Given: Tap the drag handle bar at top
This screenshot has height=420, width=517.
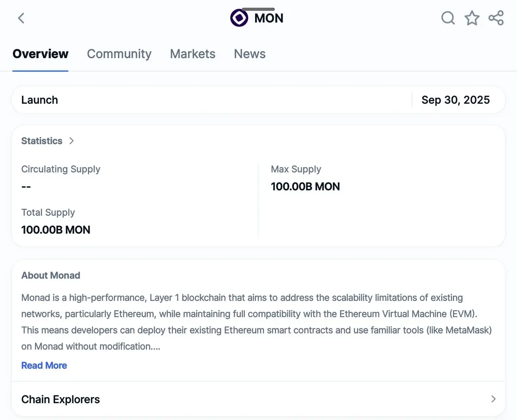Looking at the screenshot, I should tap(258, 9).
